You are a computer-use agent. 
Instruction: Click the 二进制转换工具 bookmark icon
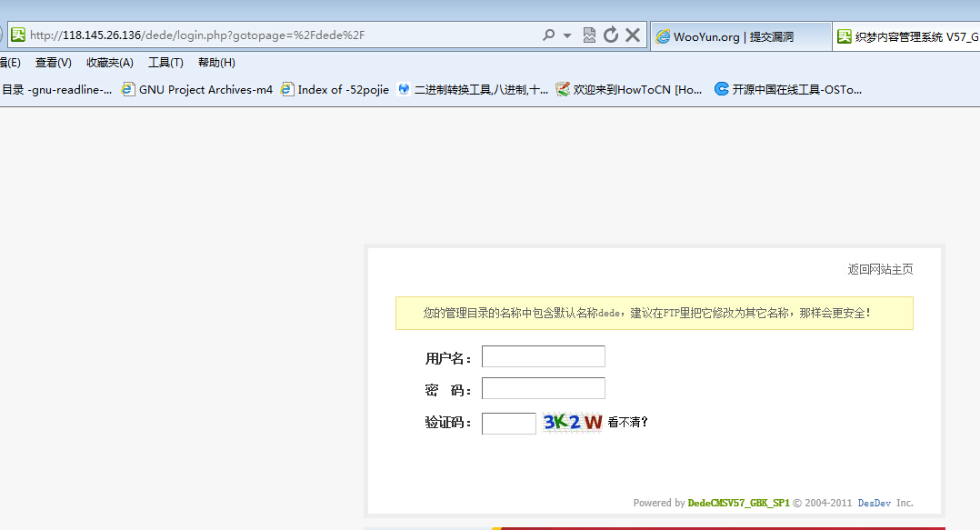pos(404,89)
